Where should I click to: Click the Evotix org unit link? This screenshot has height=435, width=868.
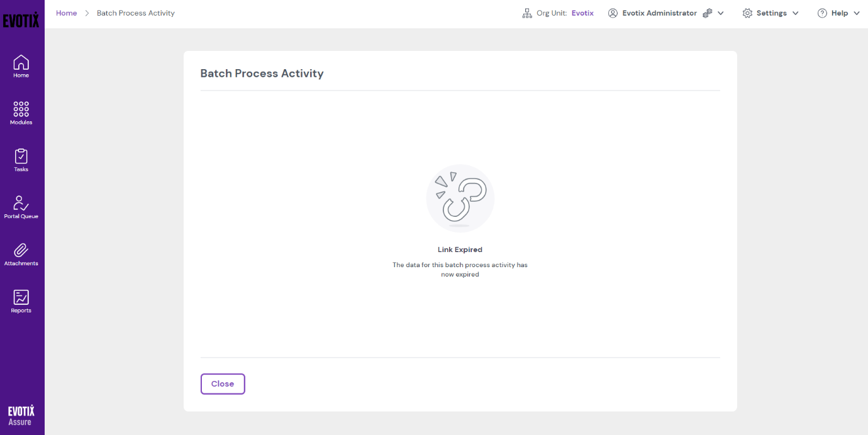click(x=582, y=13)
